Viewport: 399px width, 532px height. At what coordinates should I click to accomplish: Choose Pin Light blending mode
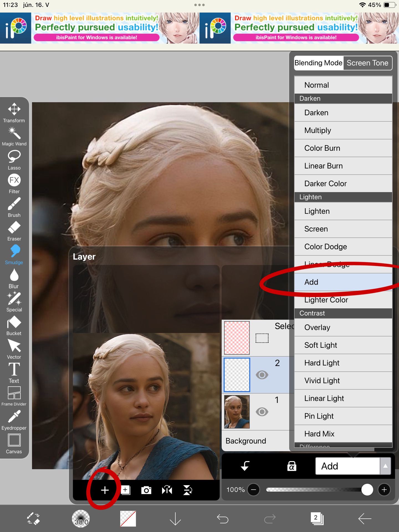[x=343, y=416]
